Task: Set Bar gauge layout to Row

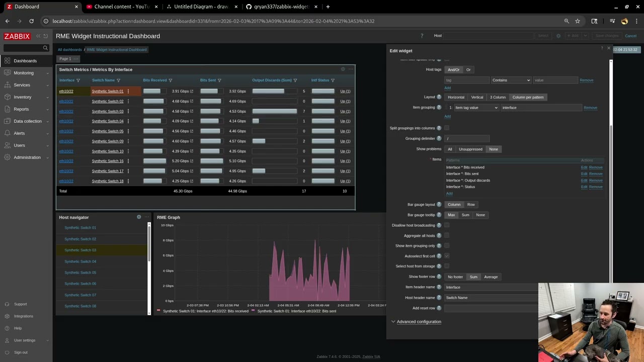Action: coord(471,205)
